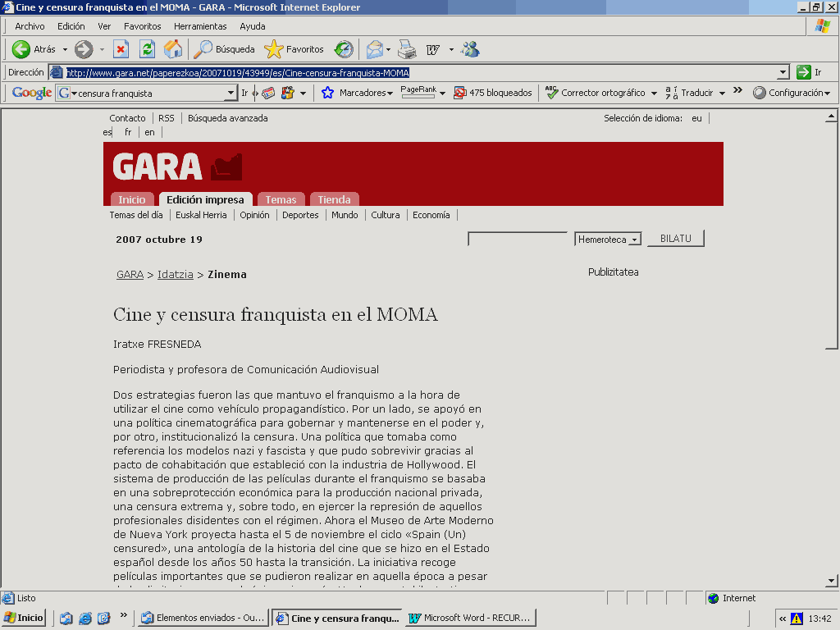Show hidden tray icons with the chevron
Screen dimensions: 840x630
[x=783, y=619]
